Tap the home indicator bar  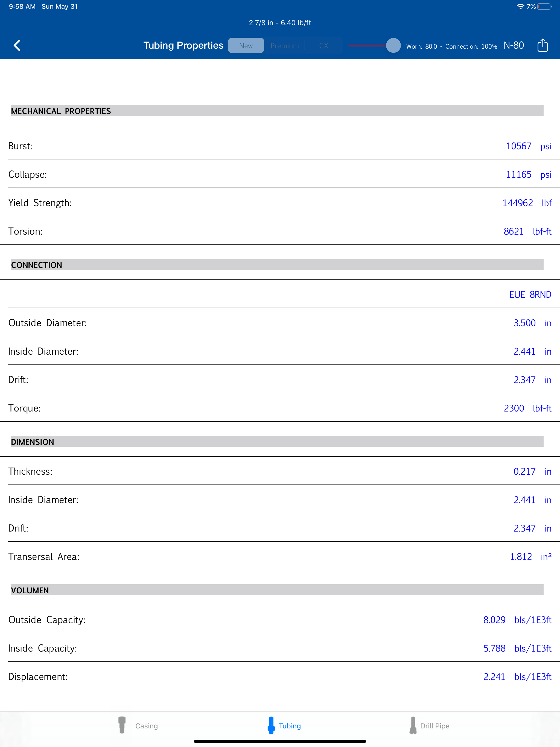pos(280,741)
